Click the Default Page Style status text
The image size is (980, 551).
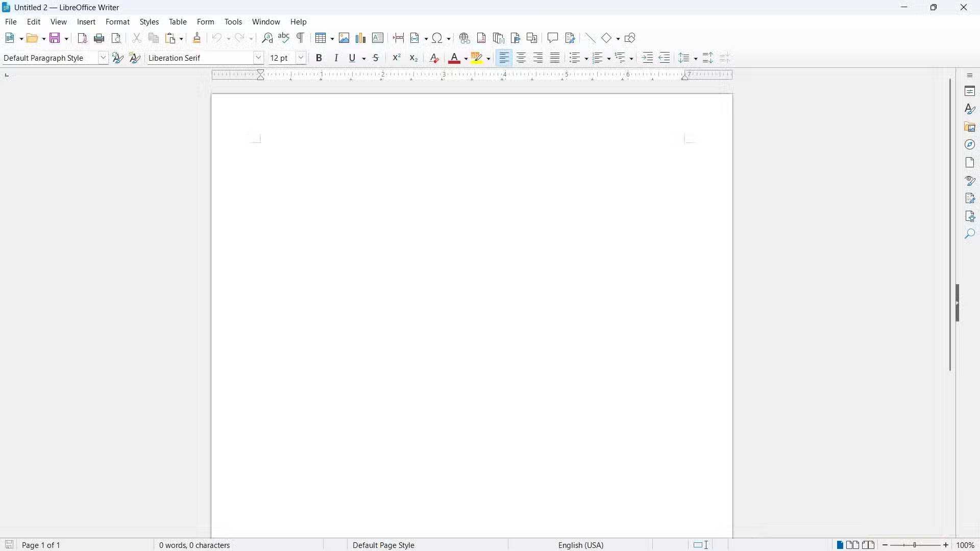[x=384, y=545]
